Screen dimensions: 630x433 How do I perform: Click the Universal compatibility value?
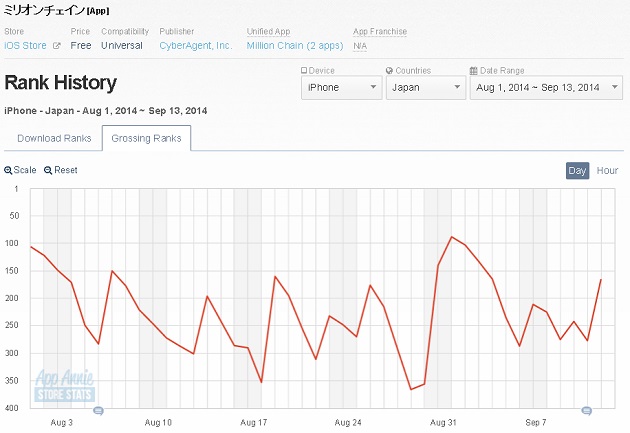point(122,45)
